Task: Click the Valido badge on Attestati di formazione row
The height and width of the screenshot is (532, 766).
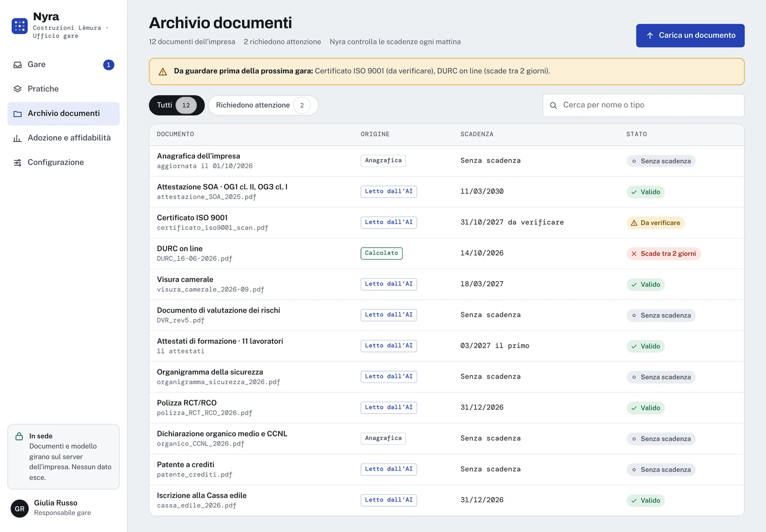Action: (645, 346)
